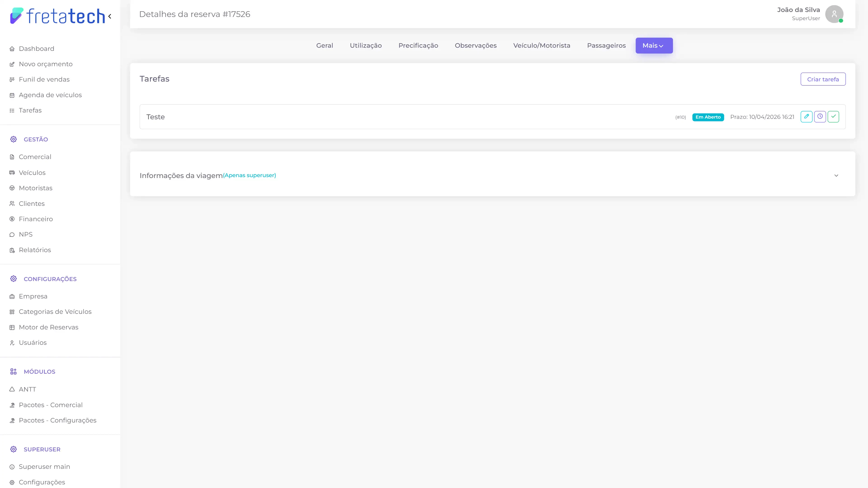Go to Novo orçamento page
Image resolution: width=868 pixels, height=488 pixels.
point(45,64)
